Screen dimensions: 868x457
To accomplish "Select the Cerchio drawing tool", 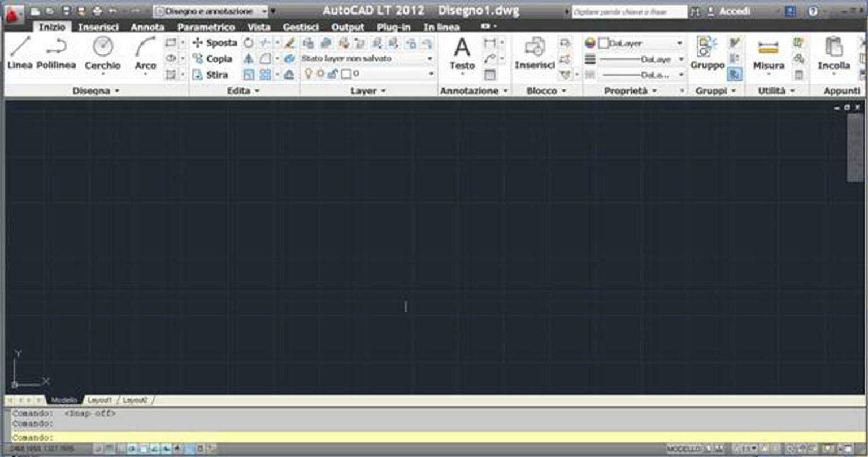I will tap(102, 54).
